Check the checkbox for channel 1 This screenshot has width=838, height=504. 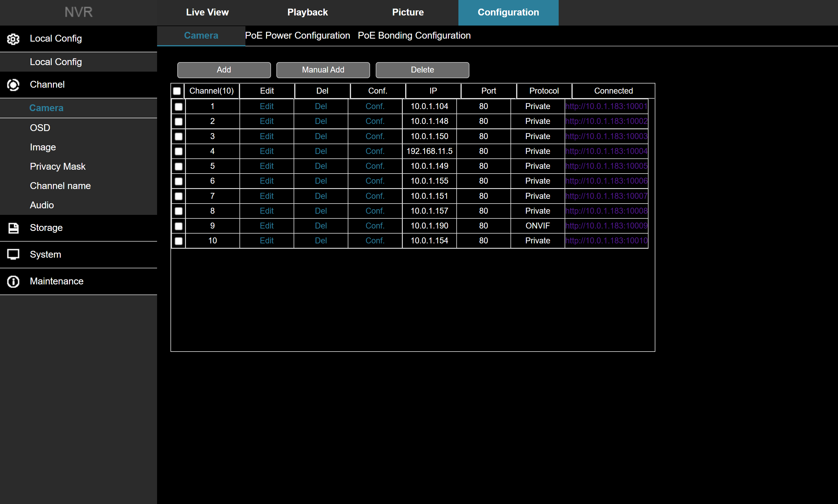(178, 107)
